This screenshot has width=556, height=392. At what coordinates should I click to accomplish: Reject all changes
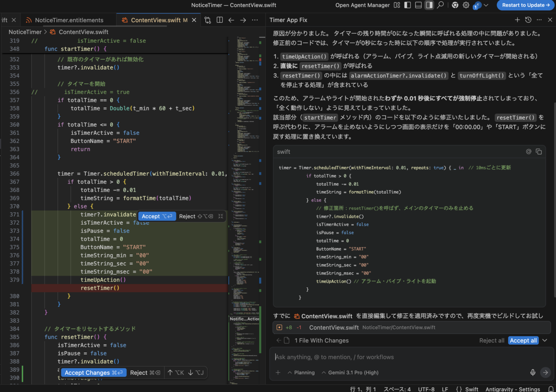coord(492,341)
